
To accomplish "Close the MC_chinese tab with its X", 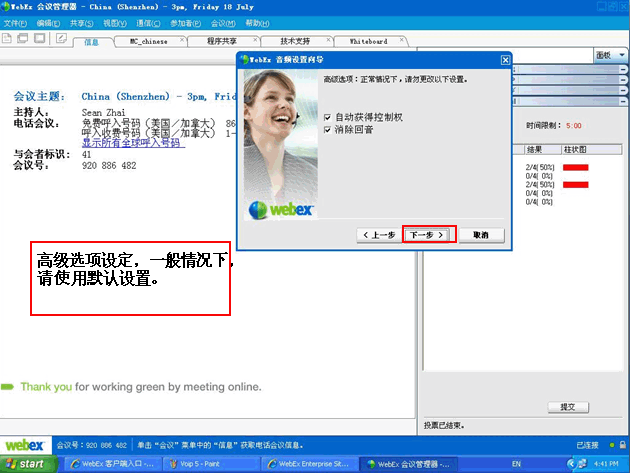I will point(182,40).
